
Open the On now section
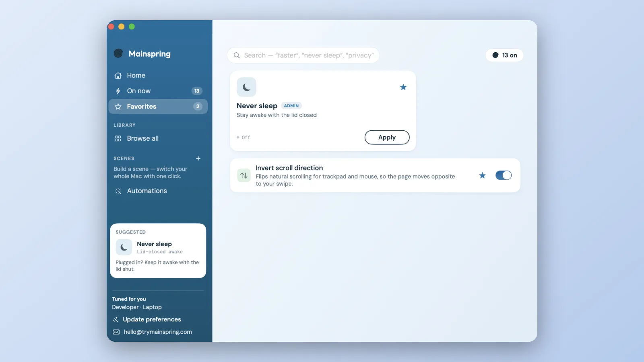pyautogui.click(x=158, y=91)
